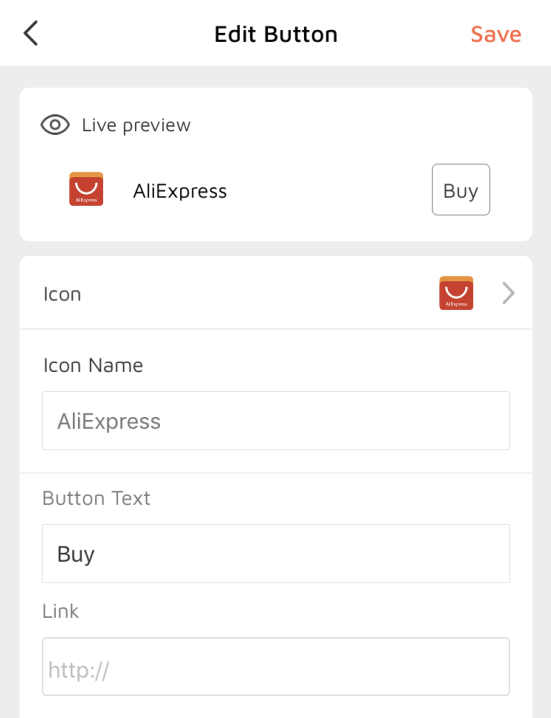
Task: Click the Link label above the URL field
Action: (60, 611)
